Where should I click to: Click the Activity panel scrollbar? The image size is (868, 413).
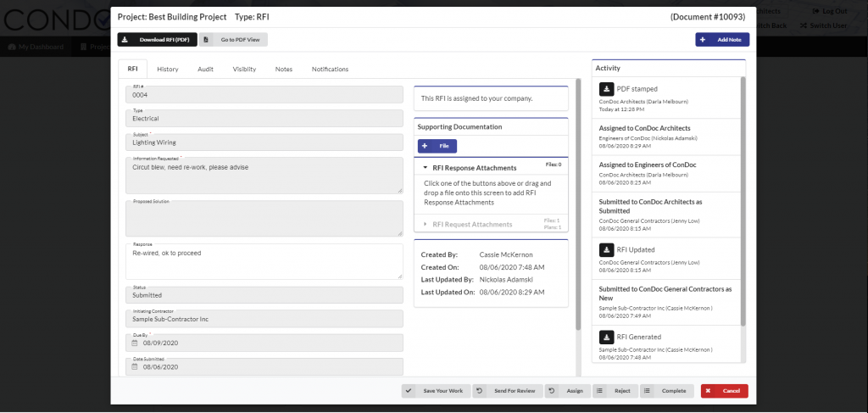(743, 201)
